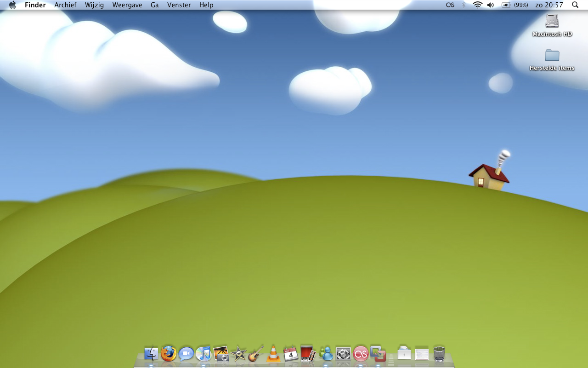Open the Apple menu
The image size is (588, 368).
click(12, 5)
